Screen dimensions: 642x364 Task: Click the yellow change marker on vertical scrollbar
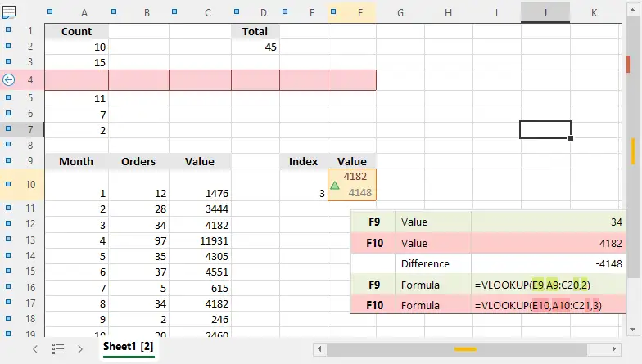coord(634,151)
